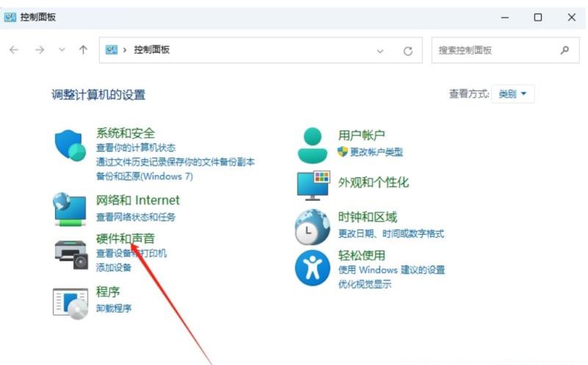Click the Clock and Region icon
Image resolution: width=588 pixels, height=365 pixels.
point(313,227)
